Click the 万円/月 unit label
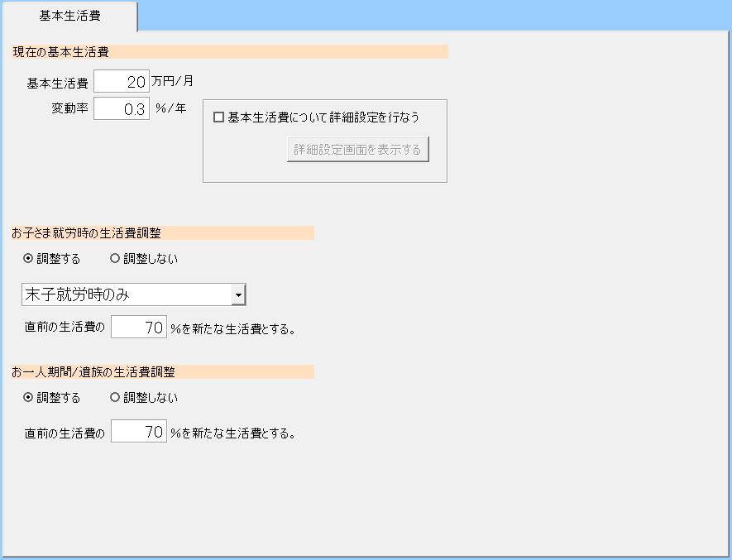Image resolution: width=732 pixels, height=560 pixels. (x=173, y=82)
